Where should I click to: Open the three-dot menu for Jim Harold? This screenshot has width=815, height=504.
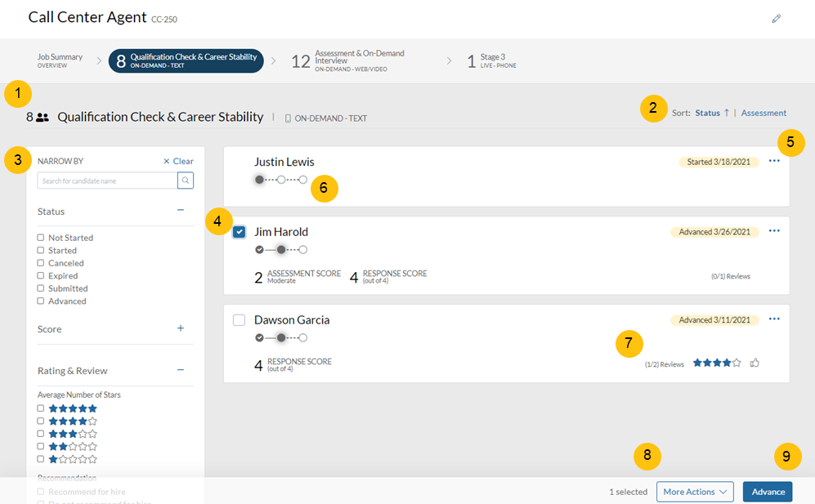(x=773, y=231)
